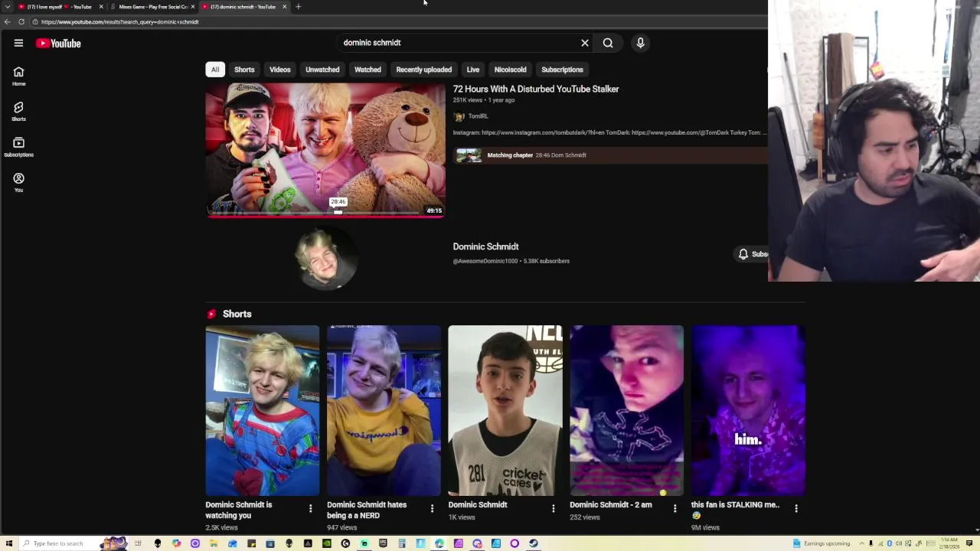Select the All filter chip
The width and height of the screenshot is (980, 551).
pos(215,70)
